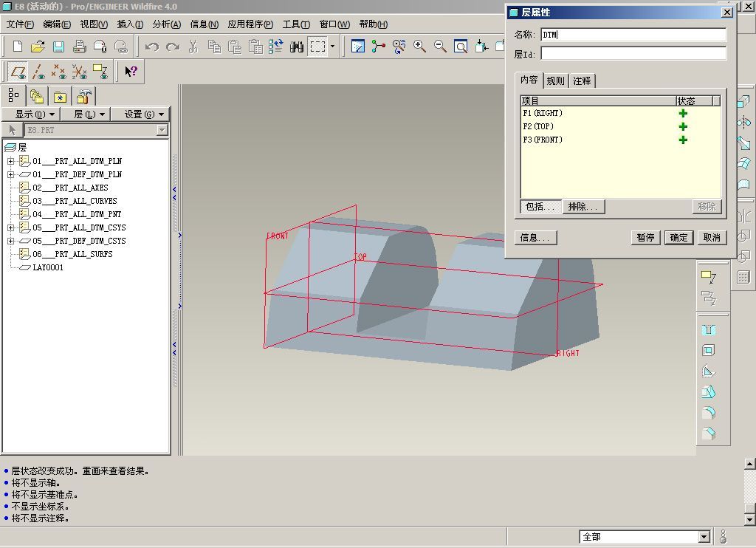Refit the model to the screen
Image resolution: width=756 pixels, height=548 pixels.
pyautogui.click(x=461, y=47)
